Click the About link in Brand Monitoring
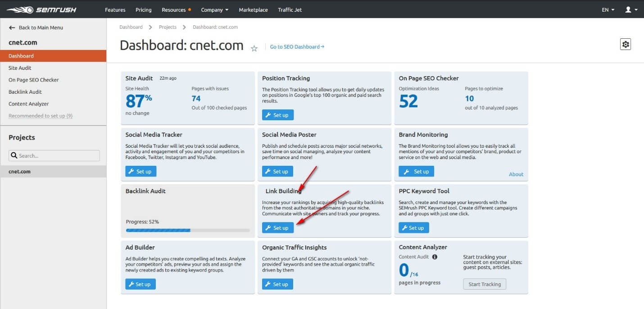Viewport: 644px width, 309px height. point(516,174)
